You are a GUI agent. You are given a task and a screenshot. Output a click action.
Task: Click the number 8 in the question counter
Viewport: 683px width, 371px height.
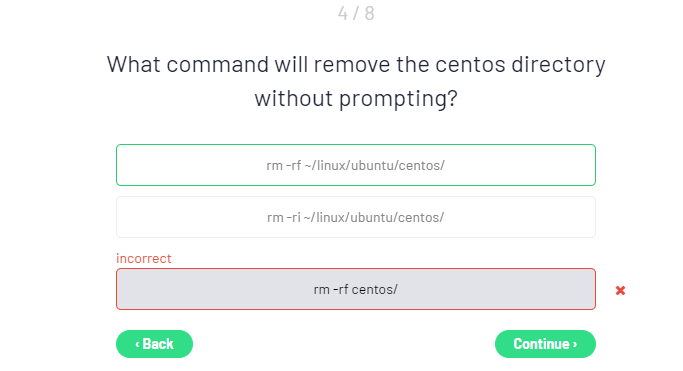coord(369,13)
